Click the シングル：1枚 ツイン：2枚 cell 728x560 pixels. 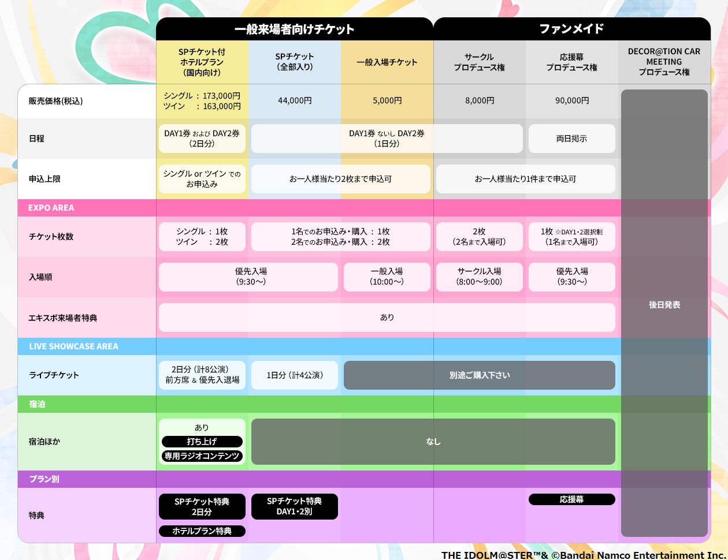(202, 237)
